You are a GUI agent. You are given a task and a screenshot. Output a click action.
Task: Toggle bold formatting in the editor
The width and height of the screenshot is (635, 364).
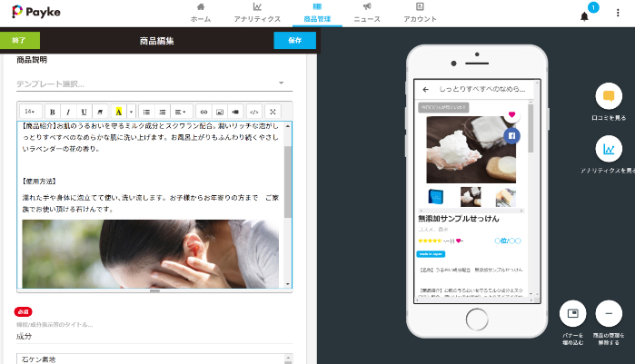pyautogui.click(x=53, y=112)
